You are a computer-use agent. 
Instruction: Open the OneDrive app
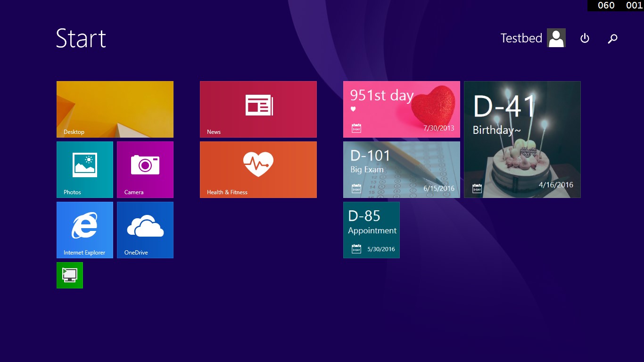tap(145, 230)
